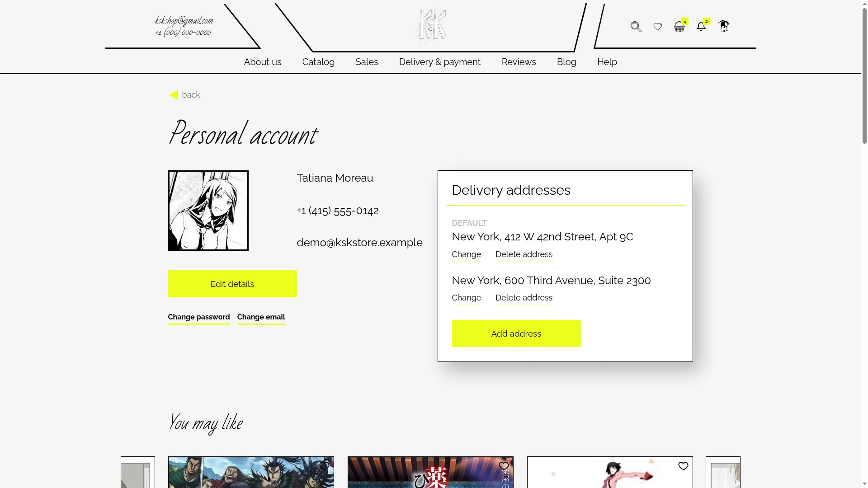Open the Change password link

(199, 317)
